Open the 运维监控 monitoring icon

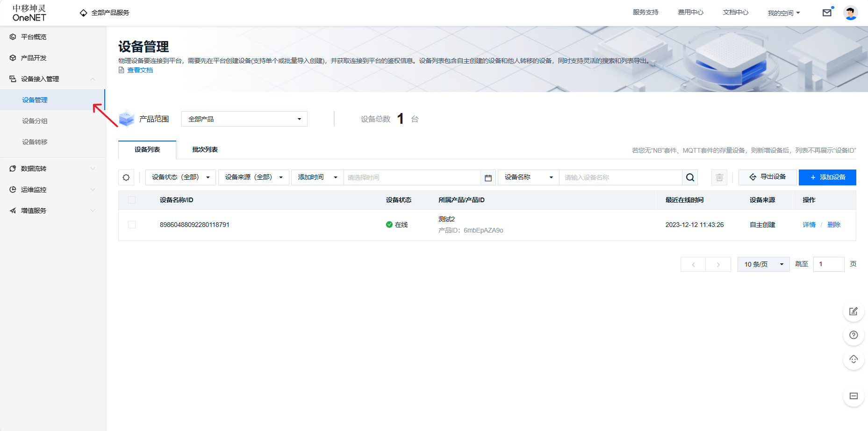point(13,189)
